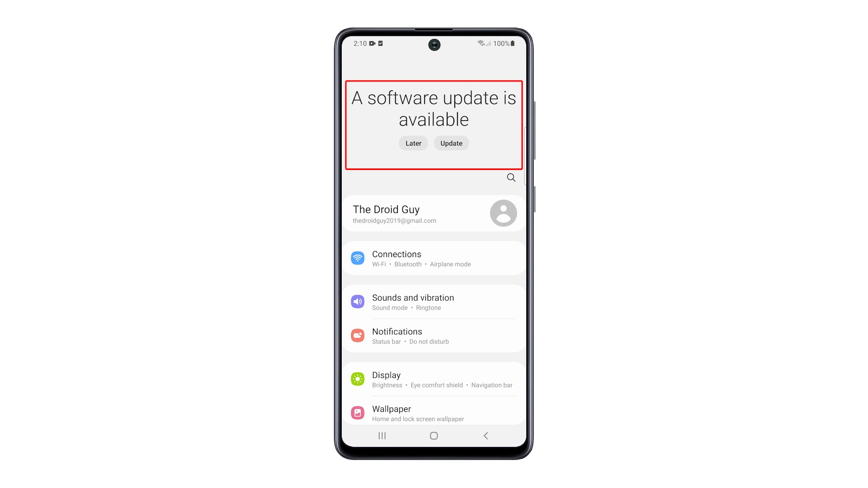Tap the Wi-Fi icon in Connections

pyautogui.click(x=359, y=258)
